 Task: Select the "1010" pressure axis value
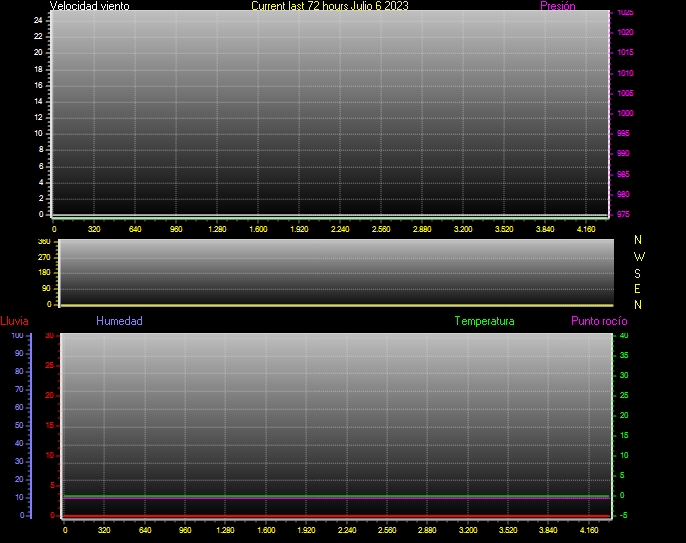click(x=625, y=73)
